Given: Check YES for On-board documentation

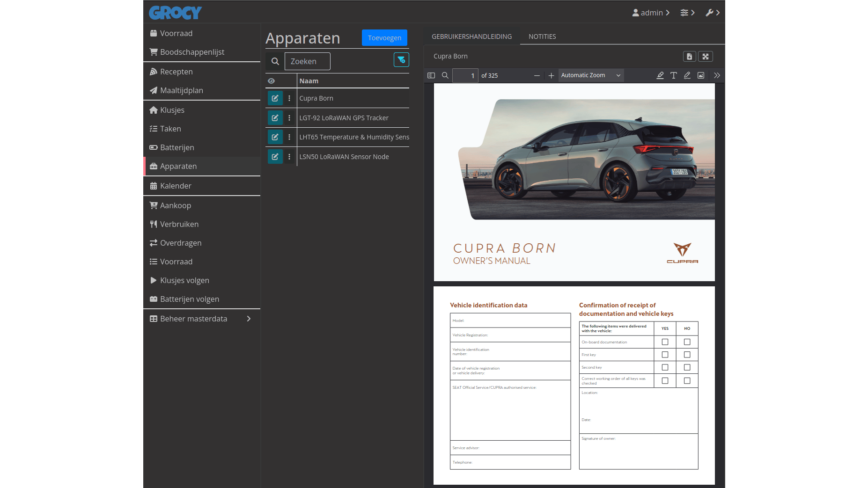Looking at the screenshot, I should (665, 342).
